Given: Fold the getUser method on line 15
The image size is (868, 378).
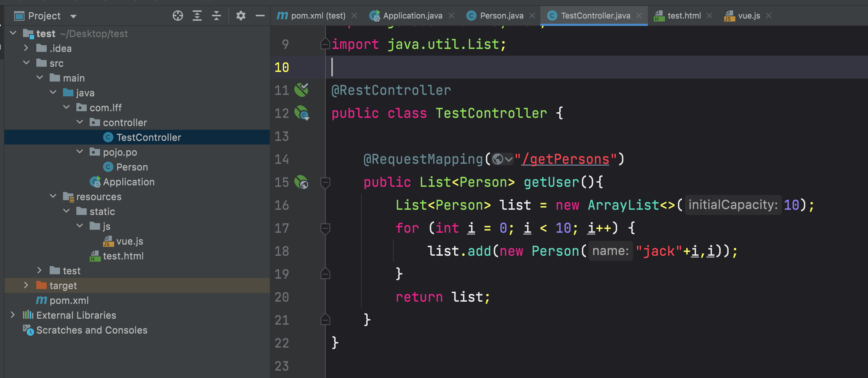Looking at the screenshot, I should (x=325, y=182).
